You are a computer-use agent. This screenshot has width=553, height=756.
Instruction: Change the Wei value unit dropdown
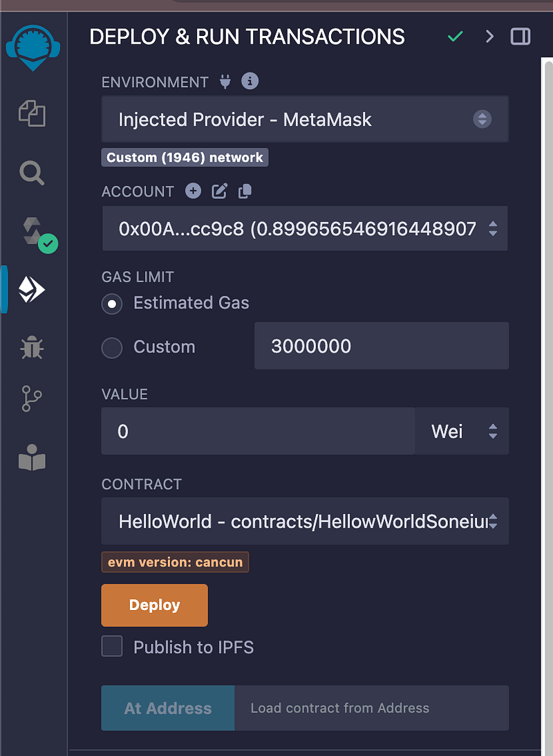click(462, 431)
